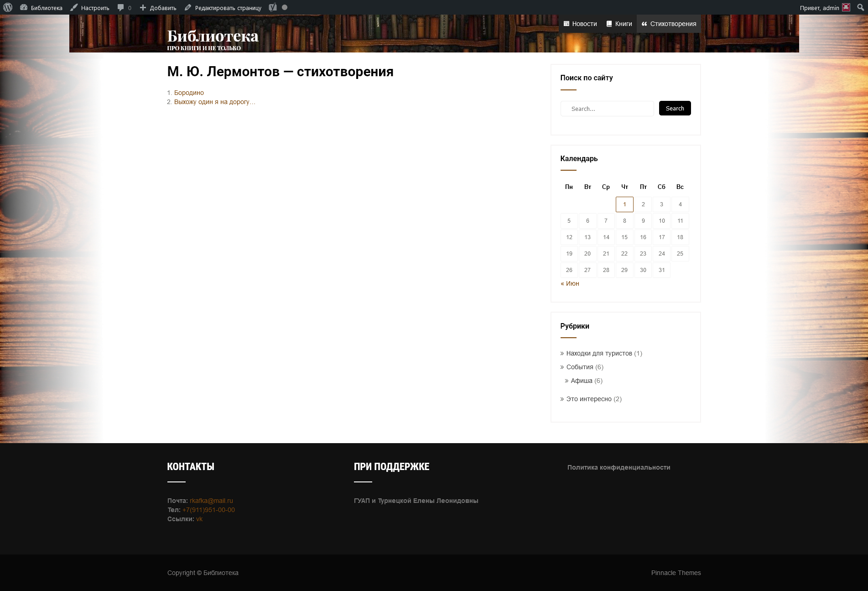Screen dimensions: 868x591
Task: Click calendar day 15
Action: (x=624, y=237)
